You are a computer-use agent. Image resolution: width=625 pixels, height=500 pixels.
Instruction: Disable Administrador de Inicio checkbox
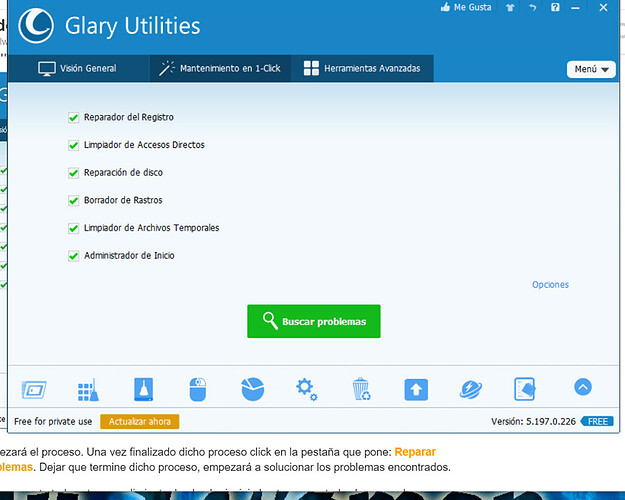73,256
